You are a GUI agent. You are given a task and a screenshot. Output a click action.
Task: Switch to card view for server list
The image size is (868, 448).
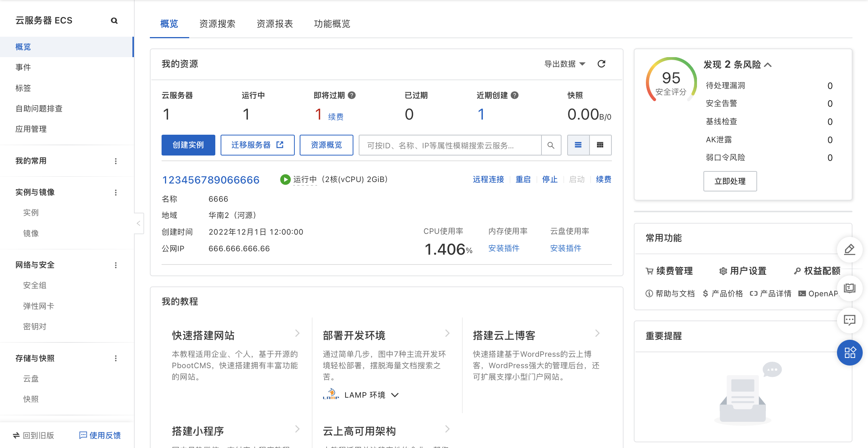600,145
